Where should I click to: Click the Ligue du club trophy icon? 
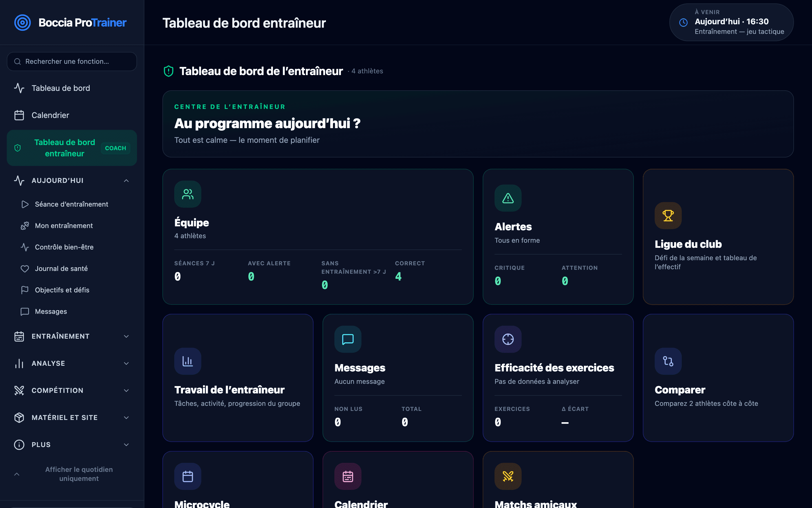click(668, 216)
